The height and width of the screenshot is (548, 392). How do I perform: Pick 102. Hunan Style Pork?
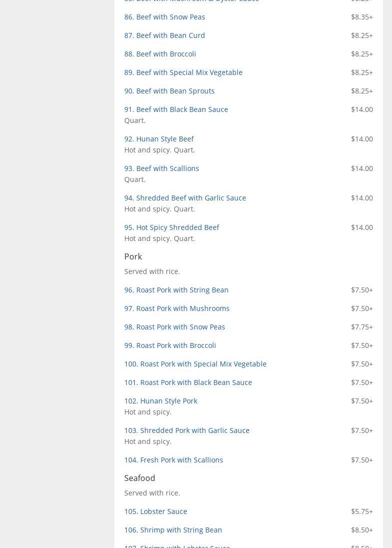160,401
